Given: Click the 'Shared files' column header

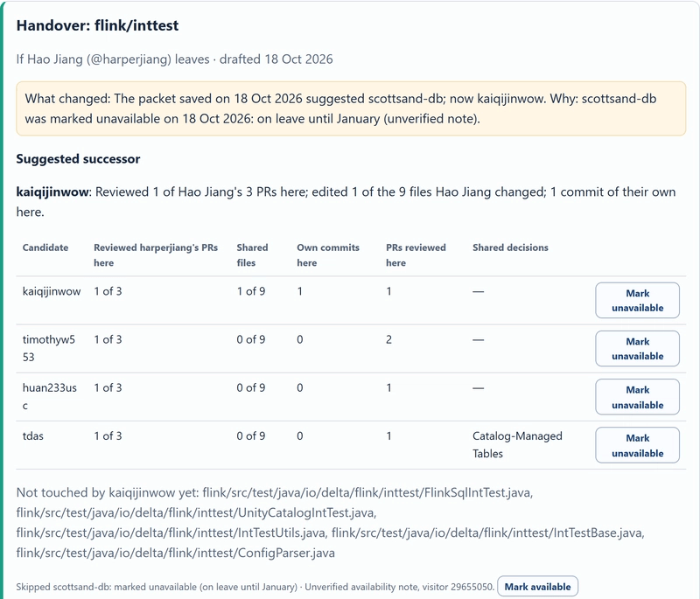Looking at the screenshot, I should 252,255.
